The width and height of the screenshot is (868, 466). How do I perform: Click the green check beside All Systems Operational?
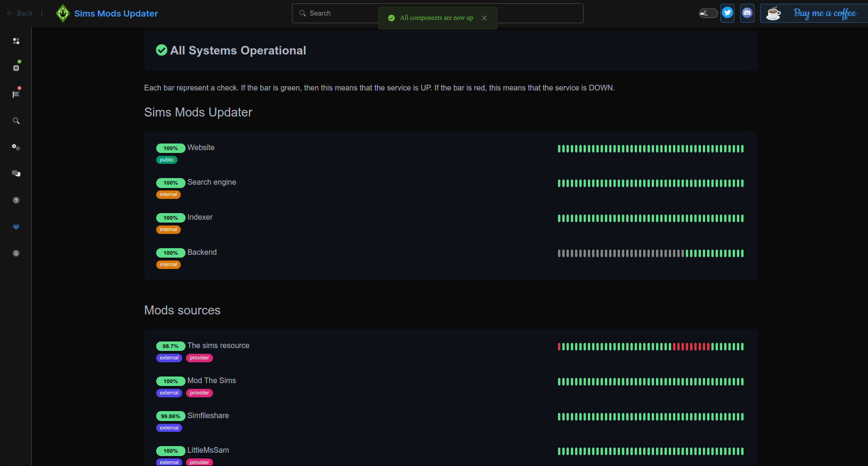pos(161,50)
